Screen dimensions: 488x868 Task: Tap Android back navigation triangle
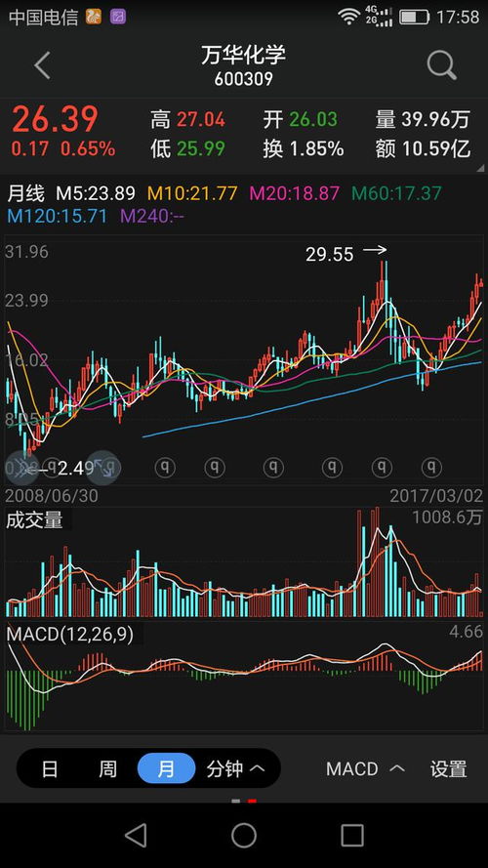(136, 835)
